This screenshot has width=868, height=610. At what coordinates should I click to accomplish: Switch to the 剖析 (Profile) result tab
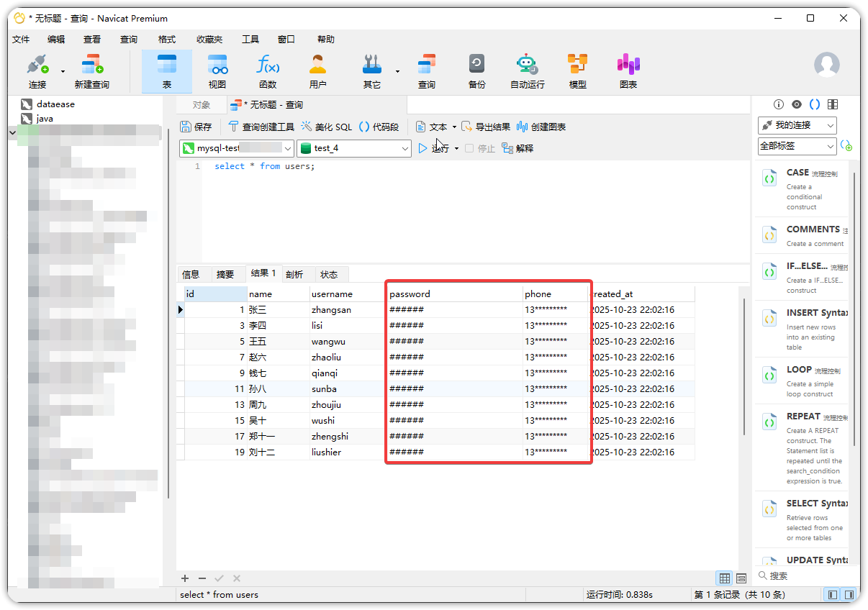(x=294, y=274)
